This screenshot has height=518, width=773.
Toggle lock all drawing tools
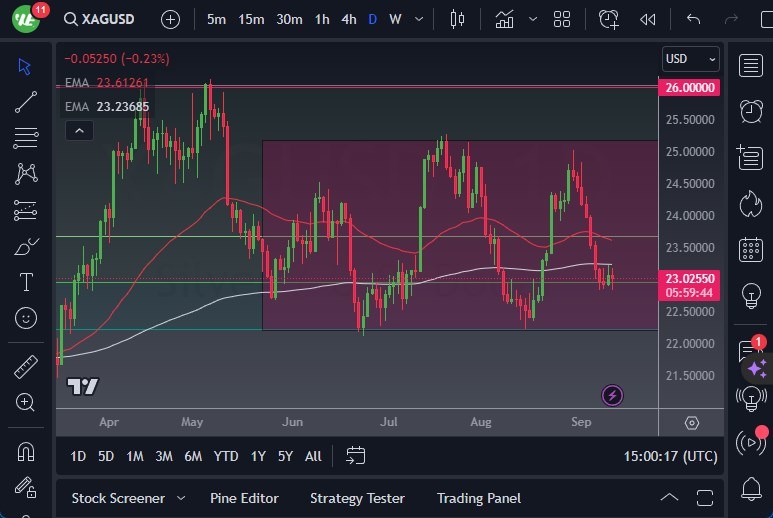point(26,487)
